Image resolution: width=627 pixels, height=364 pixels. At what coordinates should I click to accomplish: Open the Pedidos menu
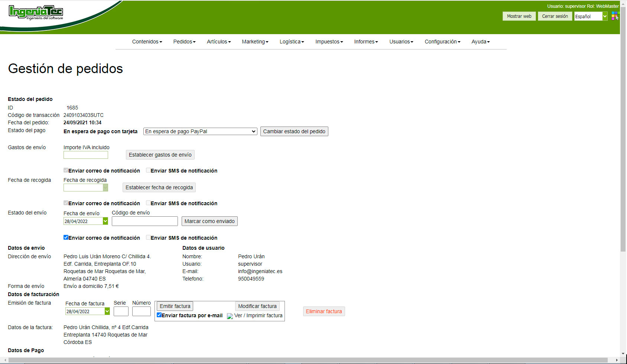(184, 42)
